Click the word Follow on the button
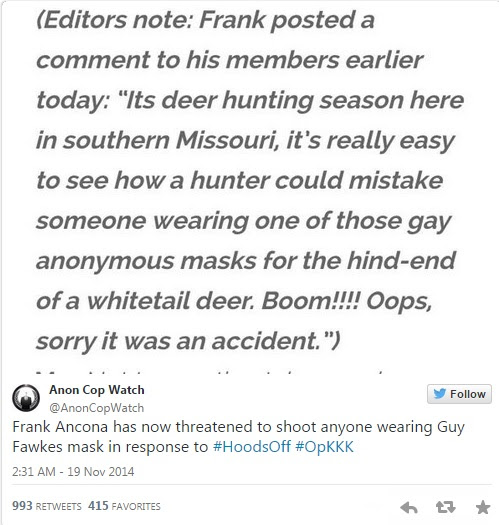 point(468,394)
